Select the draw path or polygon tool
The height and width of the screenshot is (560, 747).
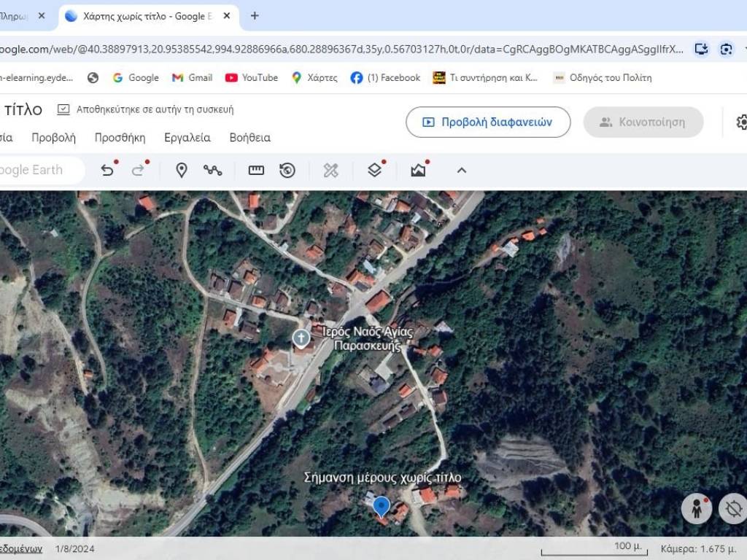(x=213, y=171)
